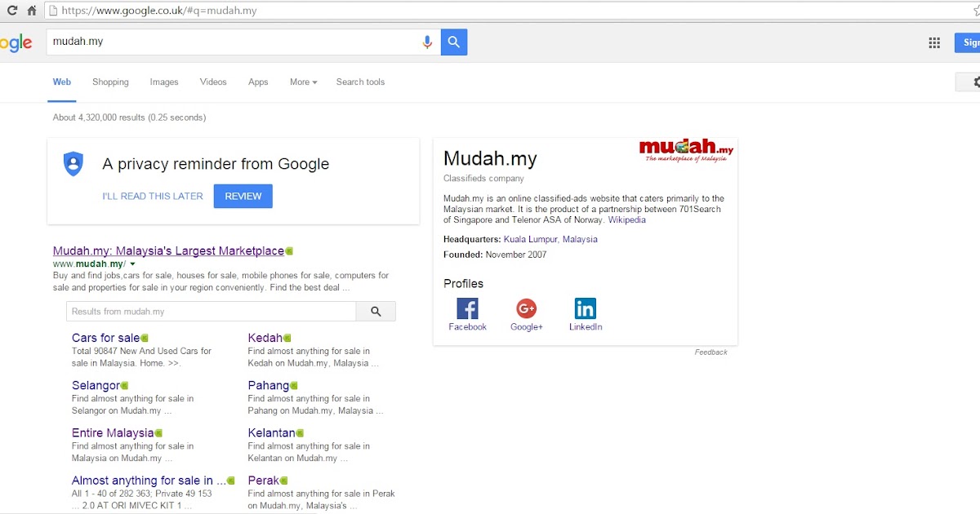The width and height of the screenshot is (980, 514).
Task: Click the Founded: November 2007 text
Action: (495, 255)
